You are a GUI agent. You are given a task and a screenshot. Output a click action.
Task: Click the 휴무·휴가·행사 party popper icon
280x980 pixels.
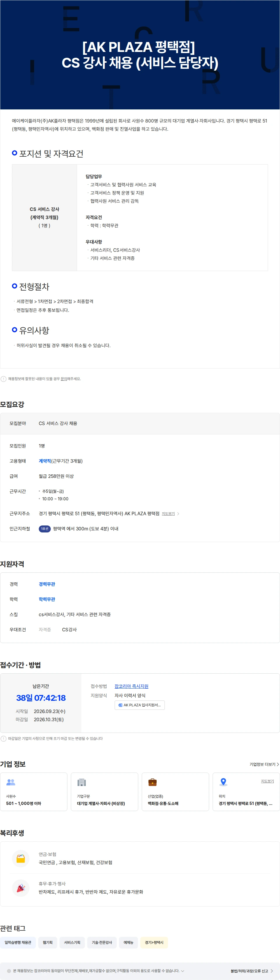(x=21, y=888)
